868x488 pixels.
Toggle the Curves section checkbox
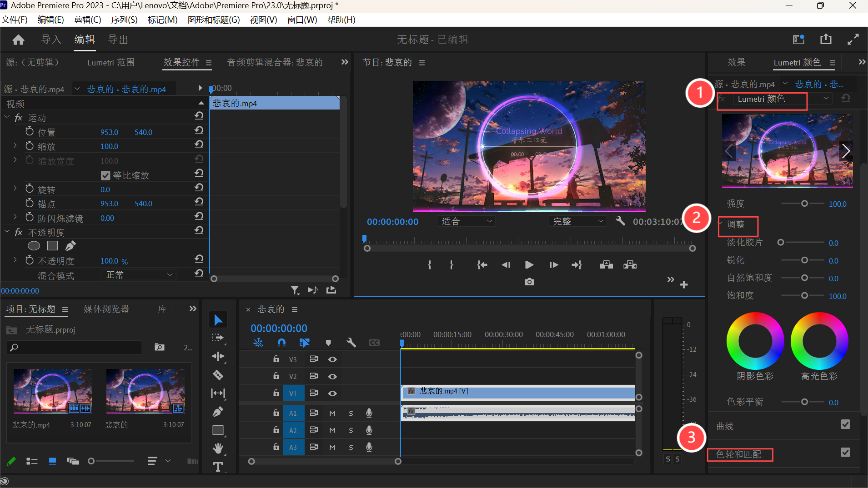point(845,424)
